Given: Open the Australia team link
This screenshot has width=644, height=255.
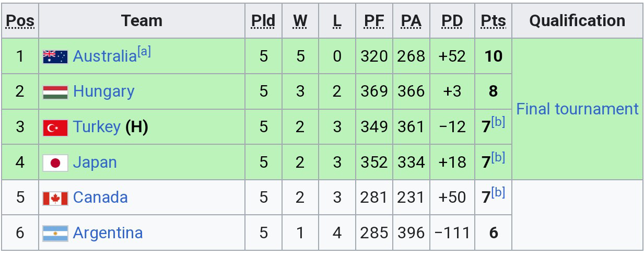Looking at the screenshot, I should click(x=104, y=56).
